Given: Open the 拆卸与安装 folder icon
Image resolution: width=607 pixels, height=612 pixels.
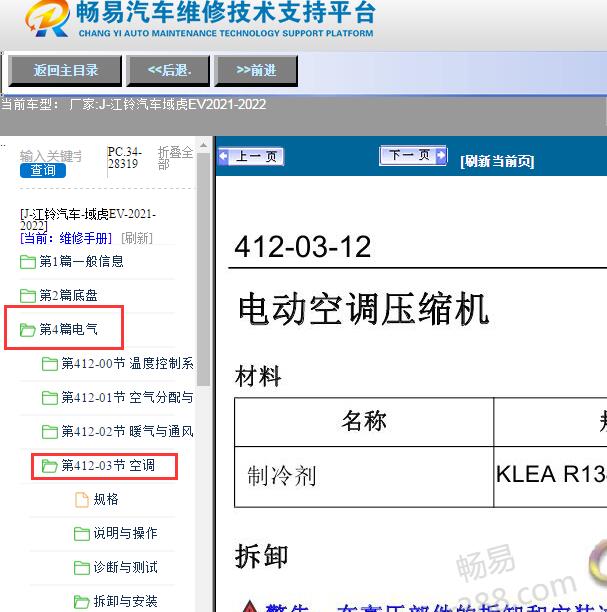Looking at the screenshot, I should click(82, 601).
